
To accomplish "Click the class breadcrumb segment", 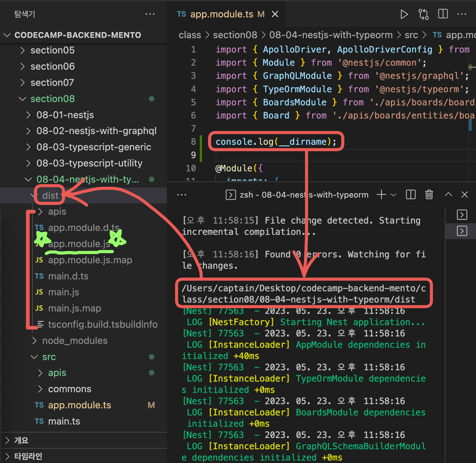I will click(x=190, y=35).
